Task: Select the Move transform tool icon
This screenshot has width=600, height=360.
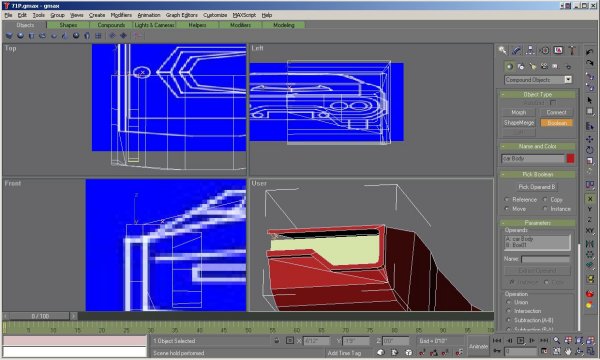Action: coord(589,139)
